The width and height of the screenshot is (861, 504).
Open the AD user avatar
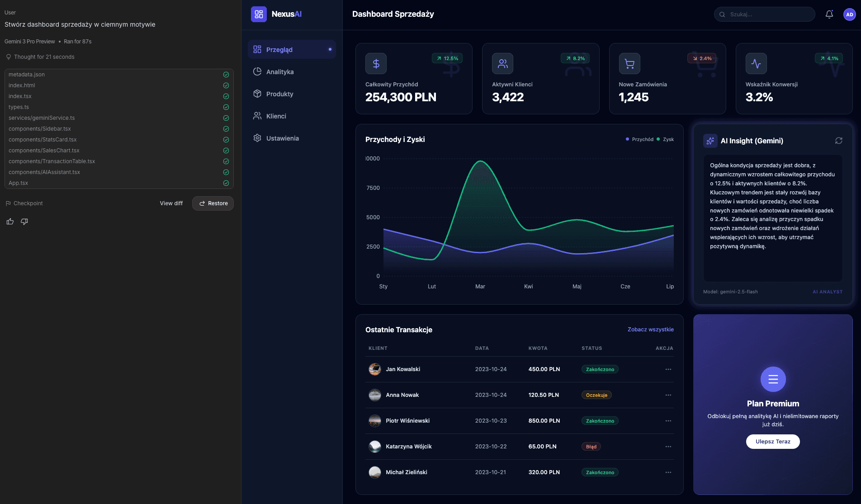click(849, 14)
